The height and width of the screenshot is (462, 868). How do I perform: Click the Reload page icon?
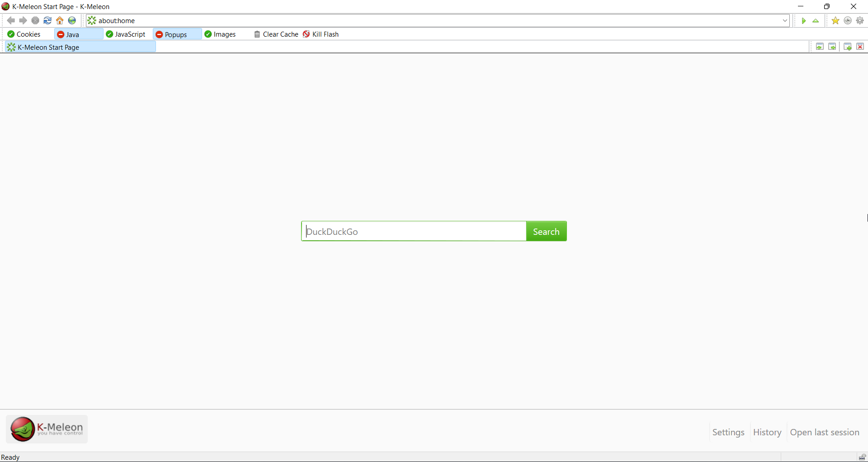[x=47, y=20]
